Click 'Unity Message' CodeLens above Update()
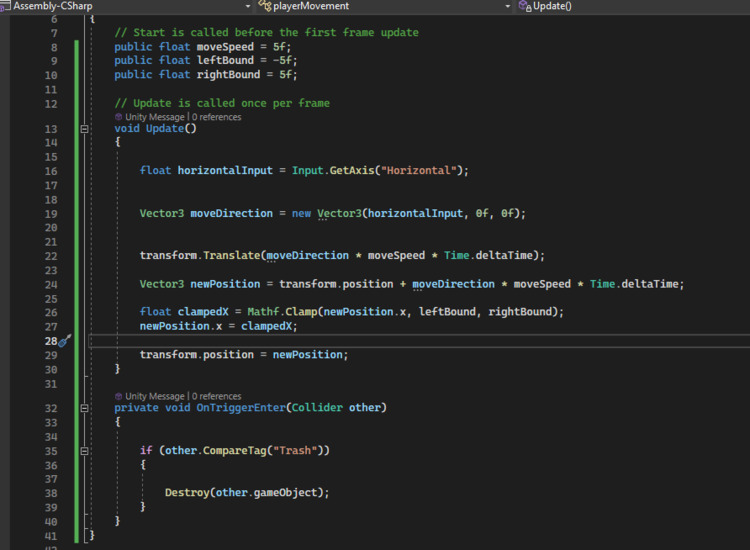 tap(154, 117)
